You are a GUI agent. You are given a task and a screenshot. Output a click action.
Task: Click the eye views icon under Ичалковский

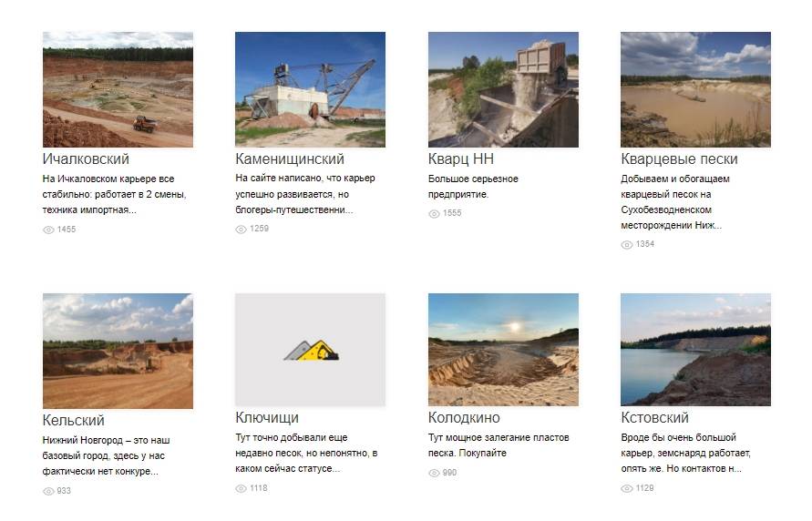tap(48, 230)
